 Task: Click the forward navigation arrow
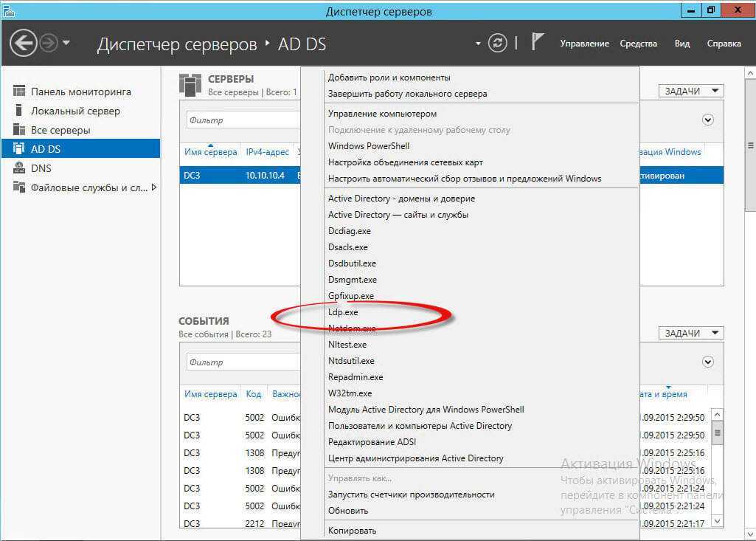(x=48, y=44)
